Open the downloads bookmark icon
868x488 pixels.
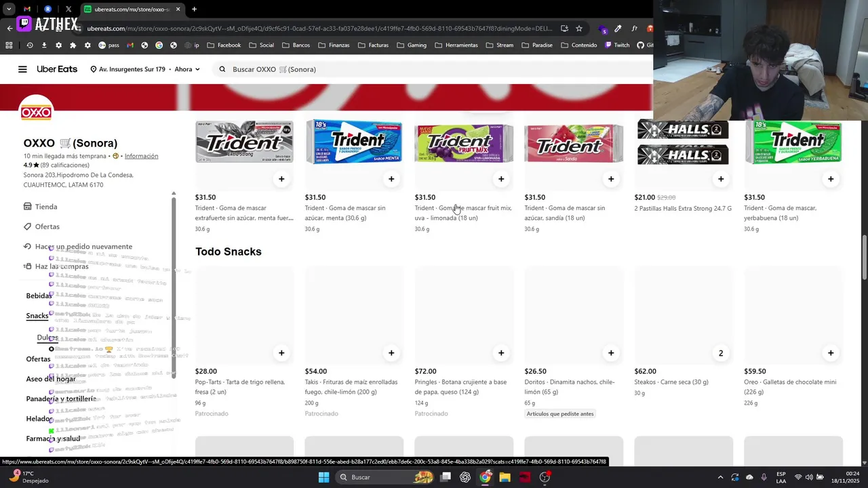click(x=44, y=45)
